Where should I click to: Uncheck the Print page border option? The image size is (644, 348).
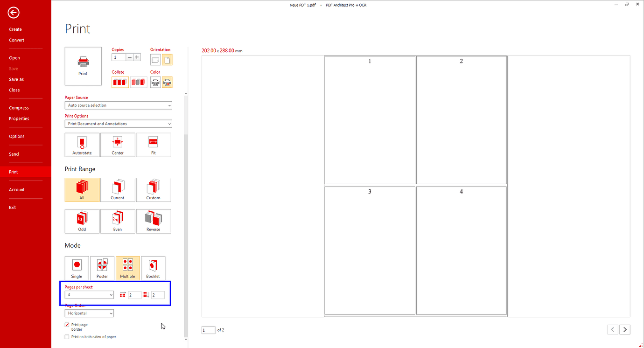(67, 324)
